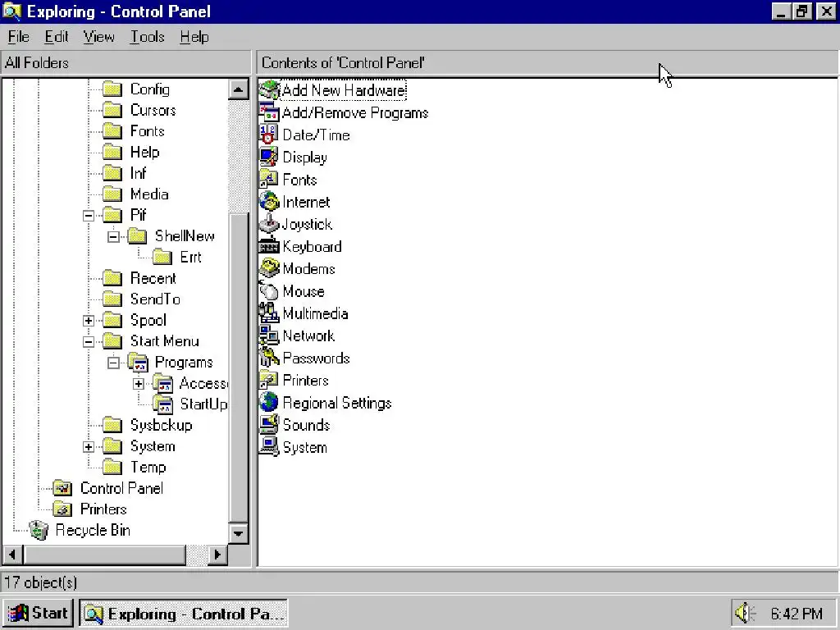Click the volume speaker icon in system tray
The image size is (840, 630).
745,613
